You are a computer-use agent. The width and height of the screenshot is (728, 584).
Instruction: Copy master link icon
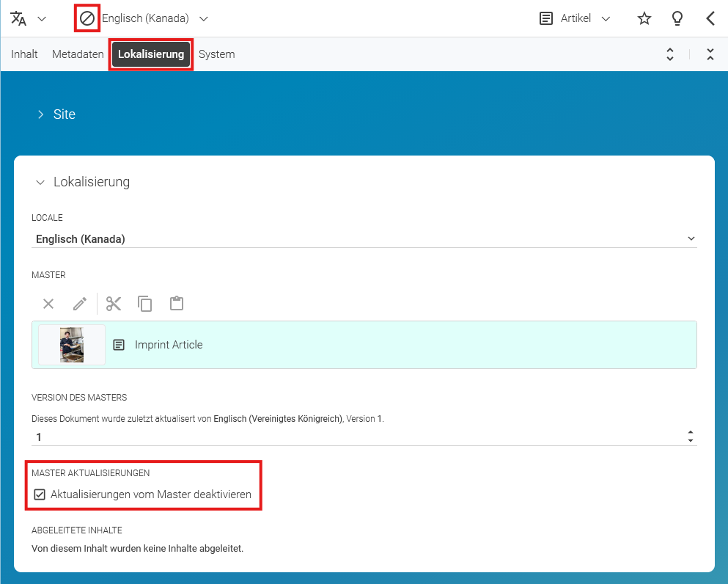(145, 304)
